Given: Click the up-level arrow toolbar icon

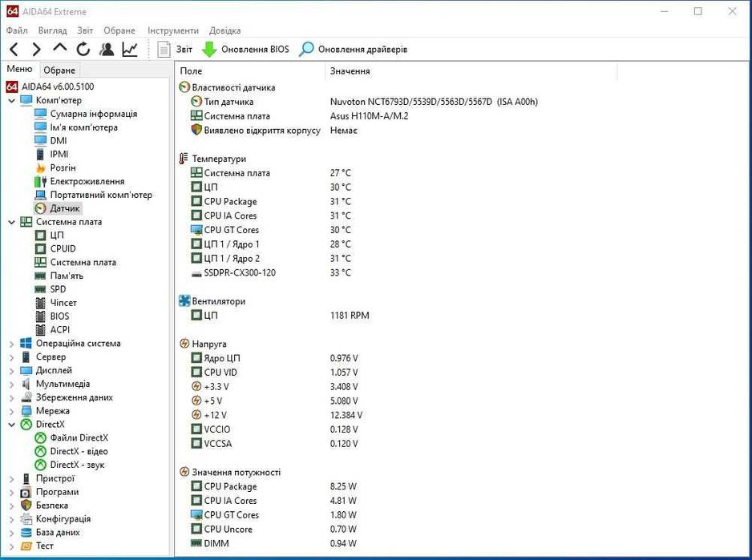Looking at the screenshot, I should (x=59, y=48).
